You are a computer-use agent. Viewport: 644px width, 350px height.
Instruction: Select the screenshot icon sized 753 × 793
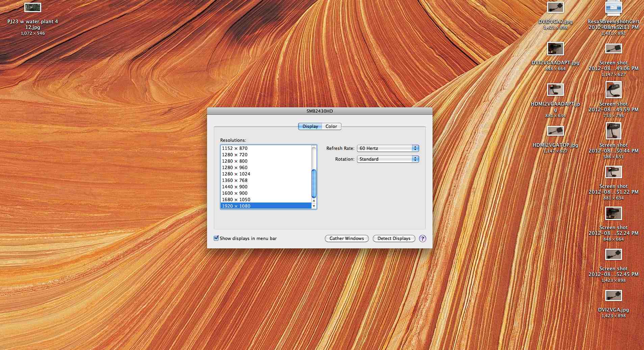tap(613, 90)
